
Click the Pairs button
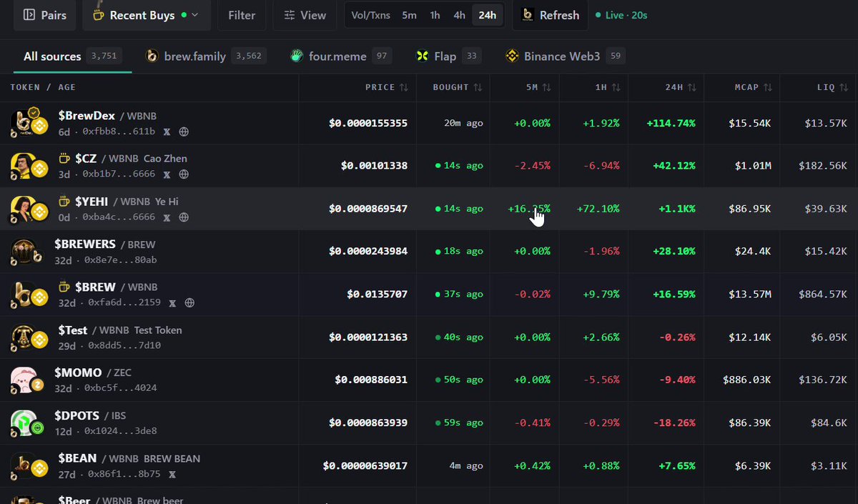pyautogui.click(x=46, y=15)
